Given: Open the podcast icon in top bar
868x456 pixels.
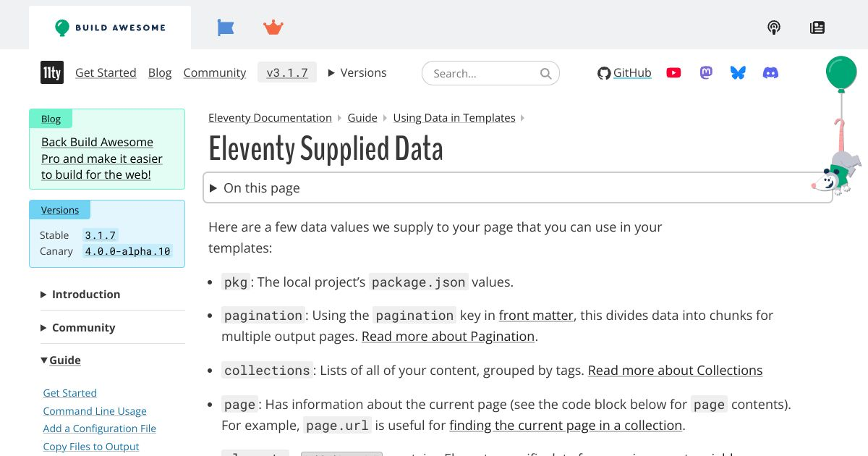Looking at the screenshot, I should click(774, 28).
